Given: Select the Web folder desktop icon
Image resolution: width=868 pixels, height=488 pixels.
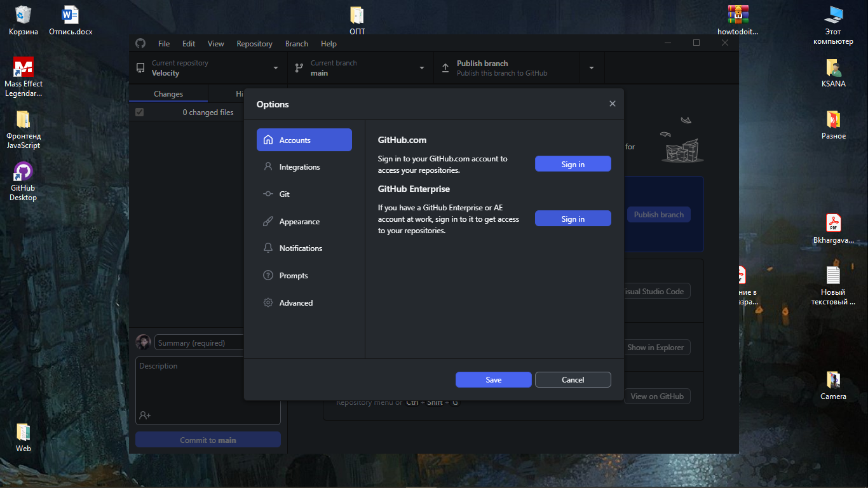Looking at the screenshot, I should (24, 437).
